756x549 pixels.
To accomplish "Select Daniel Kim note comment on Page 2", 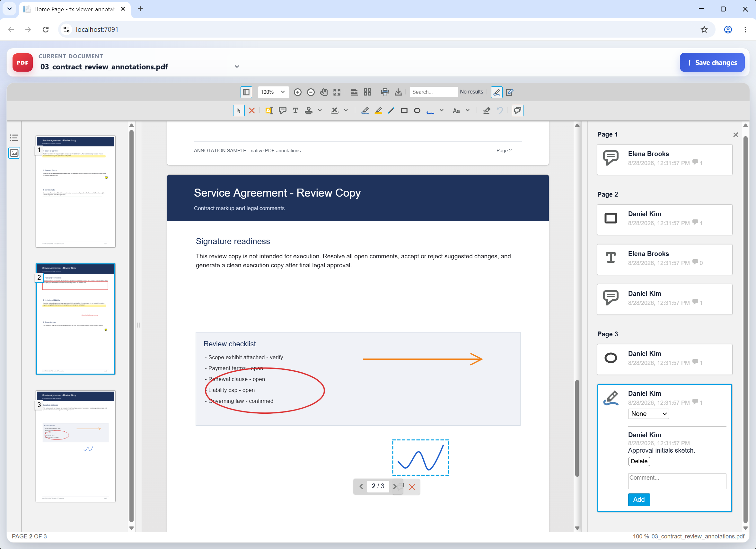I will click(664, 299).
